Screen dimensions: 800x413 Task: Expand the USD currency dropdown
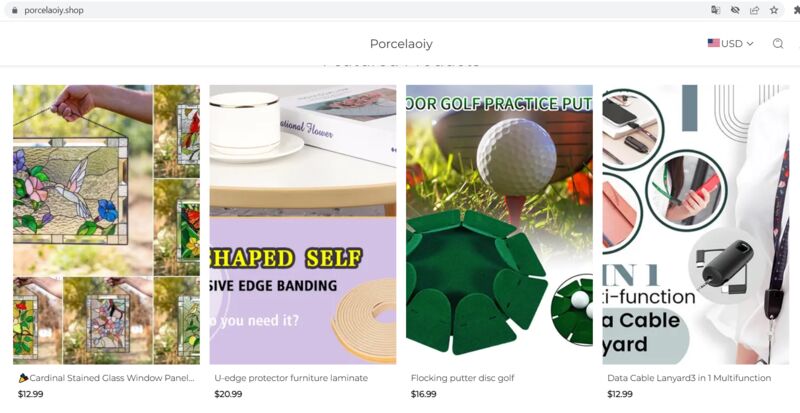coord(730,43)
